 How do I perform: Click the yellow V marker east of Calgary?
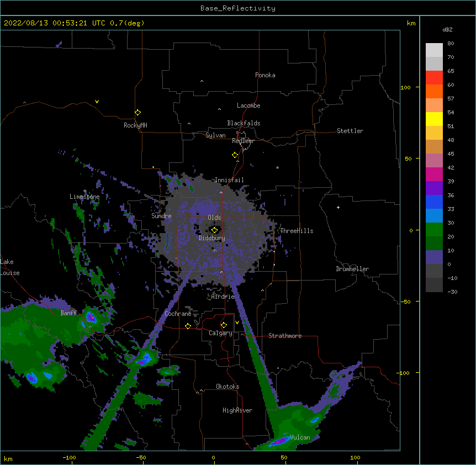tap(237, 323)
